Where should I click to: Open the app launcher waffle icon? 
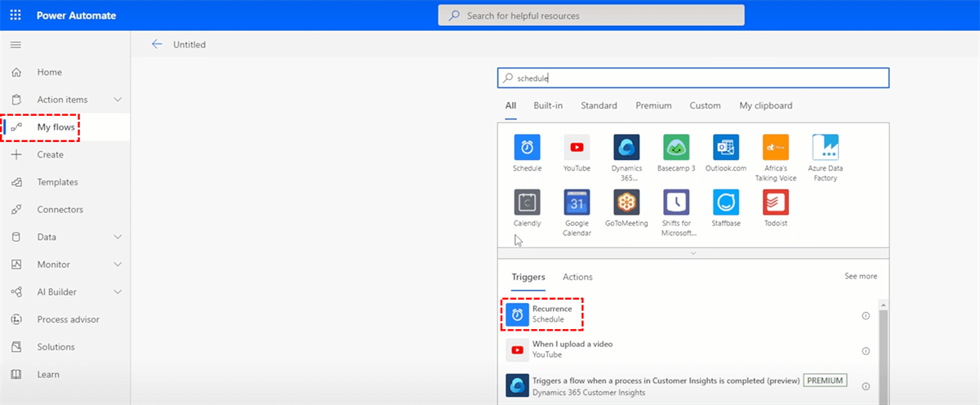tap(16, 15)
